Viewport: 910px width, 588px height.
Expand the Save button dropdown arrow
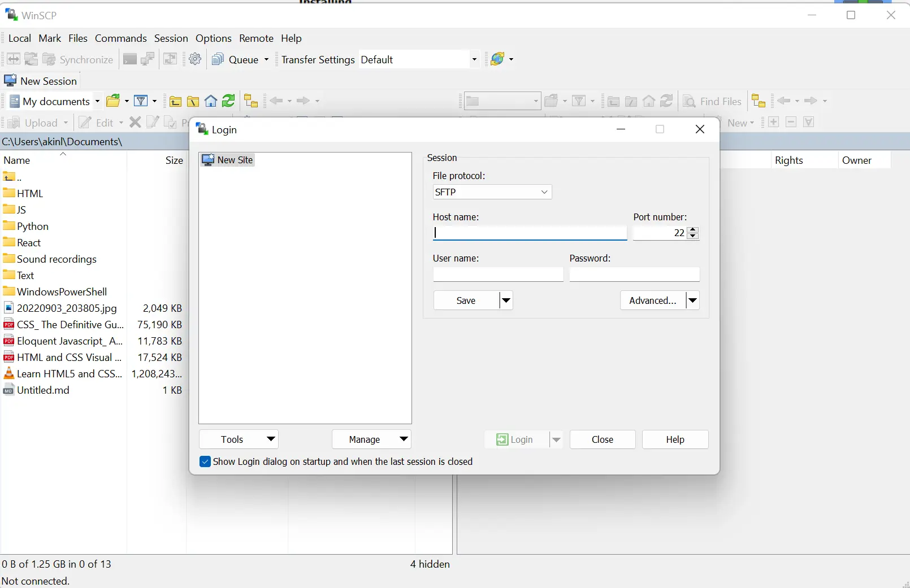coord(506,300)
